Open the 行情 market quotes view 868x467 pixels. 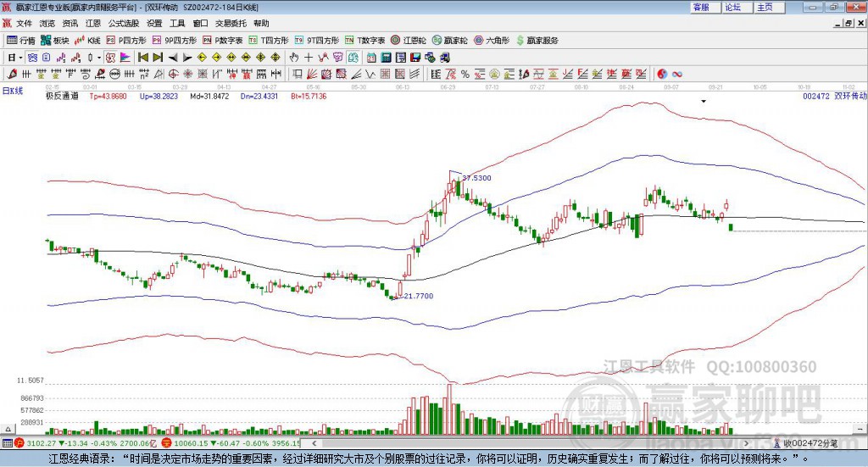pos(21,41)
